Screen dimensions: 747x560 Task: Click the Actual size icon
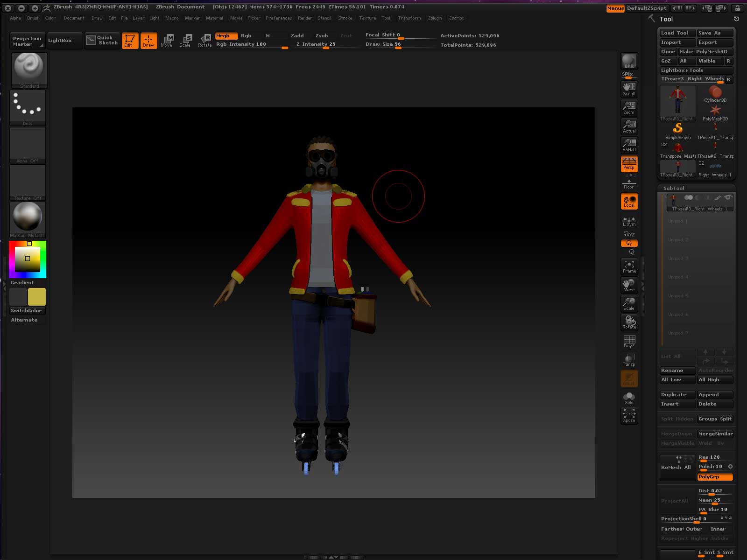click(629, 126)
